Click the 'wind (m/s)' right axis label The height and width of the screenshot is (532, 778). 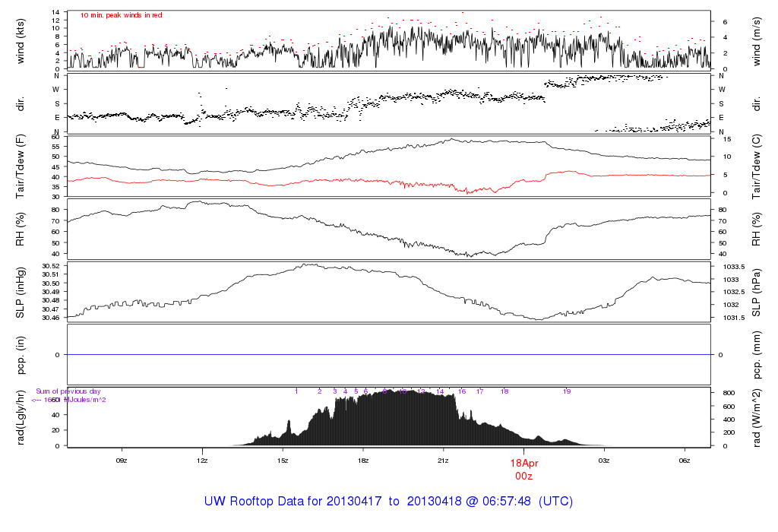coord(757,40)
